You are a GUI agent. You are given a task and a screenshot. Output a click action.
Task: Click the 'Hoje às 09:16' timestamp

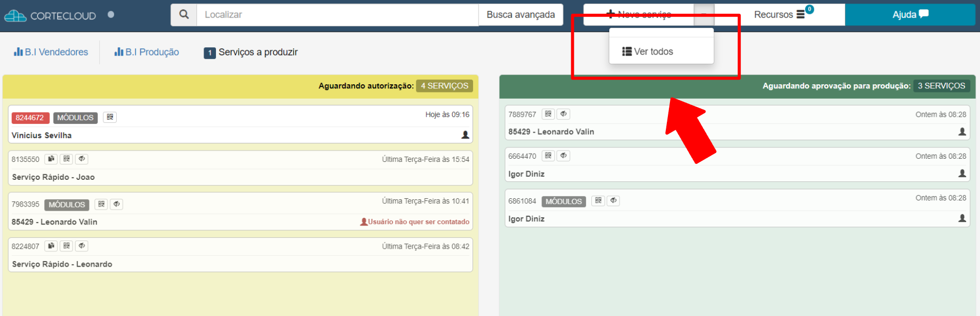447,115
